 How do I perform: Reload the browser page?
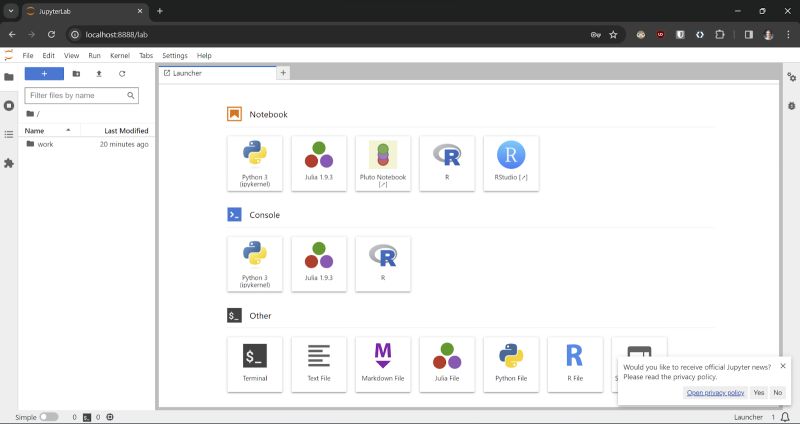click(x=51, y=35)
